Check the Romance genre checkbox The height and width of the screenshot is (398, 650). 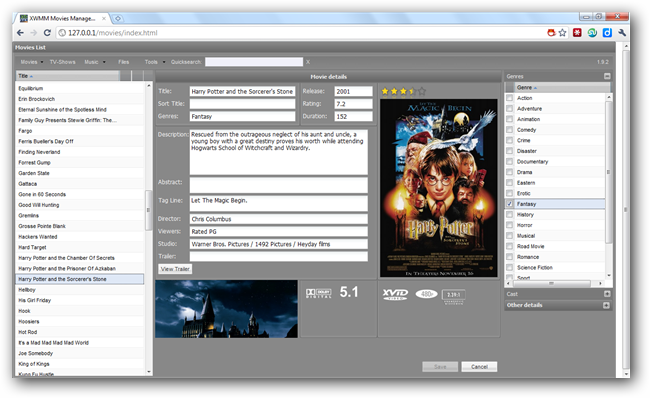[509, 257]
